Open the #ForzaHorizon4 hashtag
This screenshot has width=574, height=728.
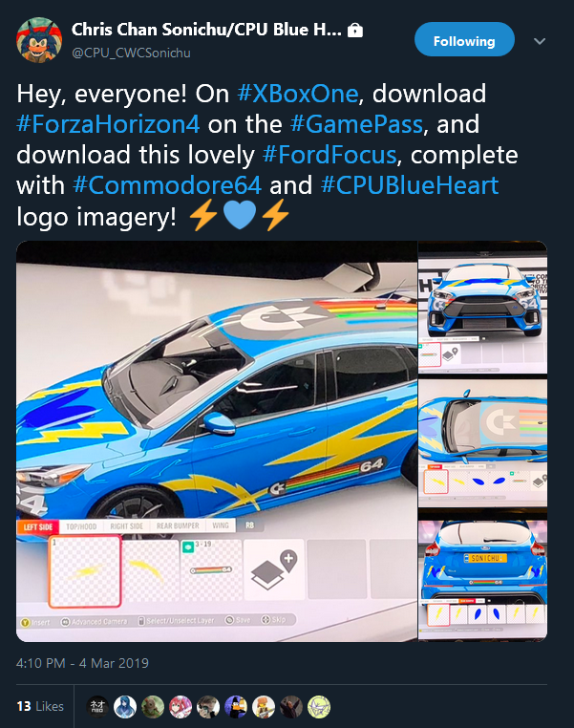point(108,124)
